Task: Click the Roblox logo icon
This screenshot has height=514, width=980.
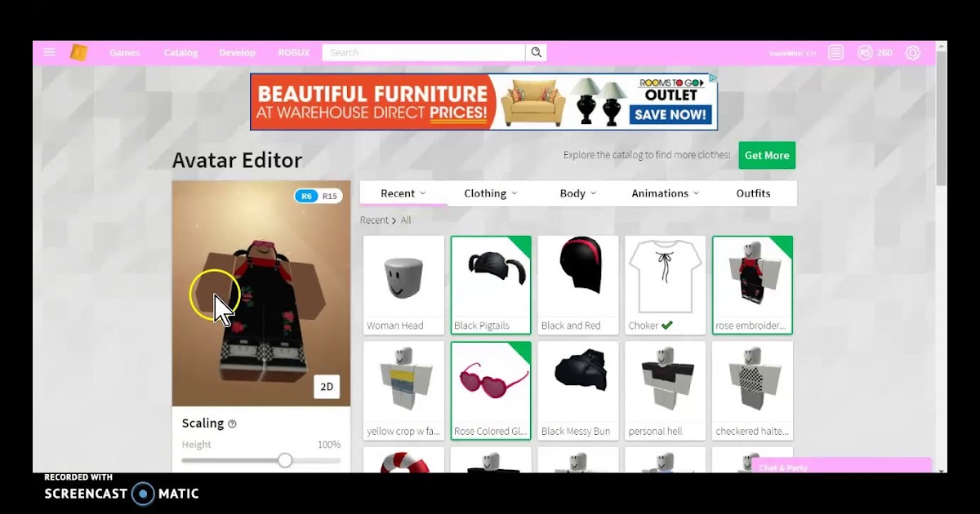Action: click(x=78, y=52)
